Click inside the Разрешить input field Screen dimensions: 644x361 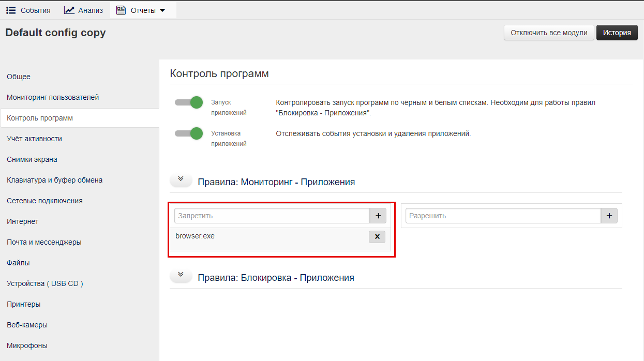click(502, 216)
